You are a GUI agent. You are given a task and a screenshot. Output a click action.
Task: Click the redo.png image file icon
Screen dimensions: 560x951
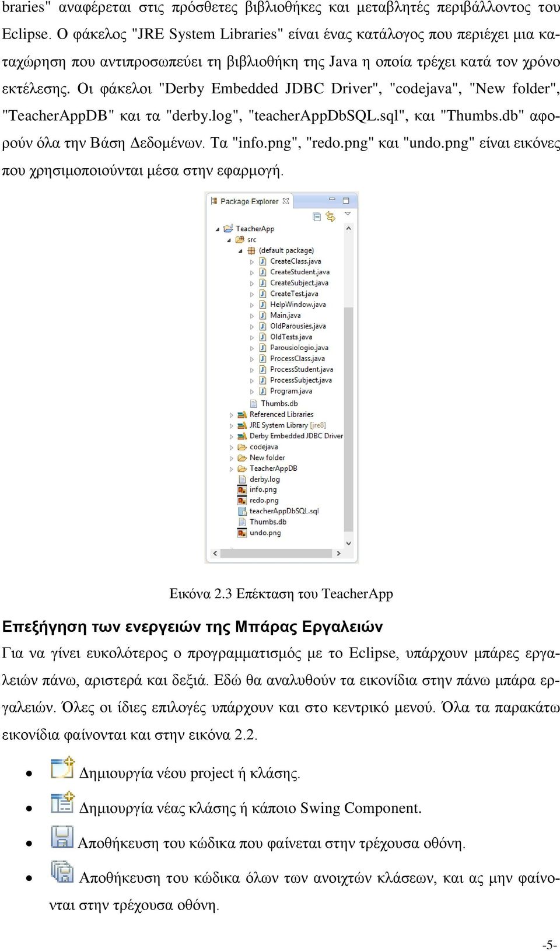click(242, 501)
